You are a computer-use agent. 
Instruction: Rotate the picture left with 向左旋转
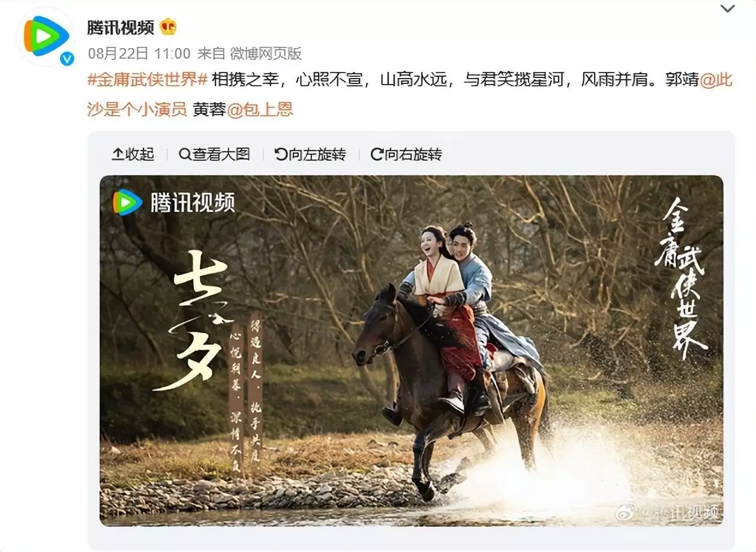[310, 154]
